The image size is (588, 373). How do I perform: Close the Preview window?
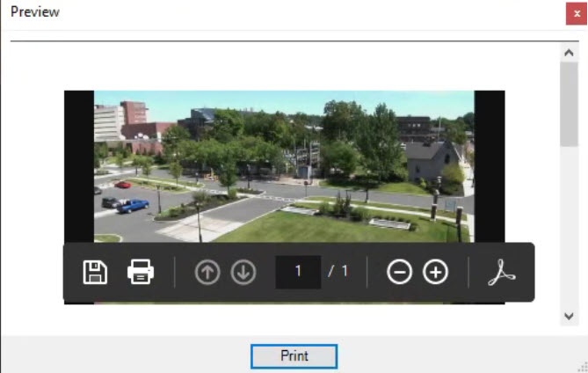pyautogui.click(x=577, y=13)
